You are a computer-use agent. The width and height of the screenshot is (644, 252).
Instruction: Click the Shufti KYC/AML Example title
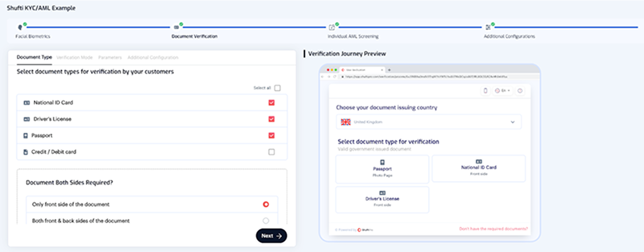41,8
